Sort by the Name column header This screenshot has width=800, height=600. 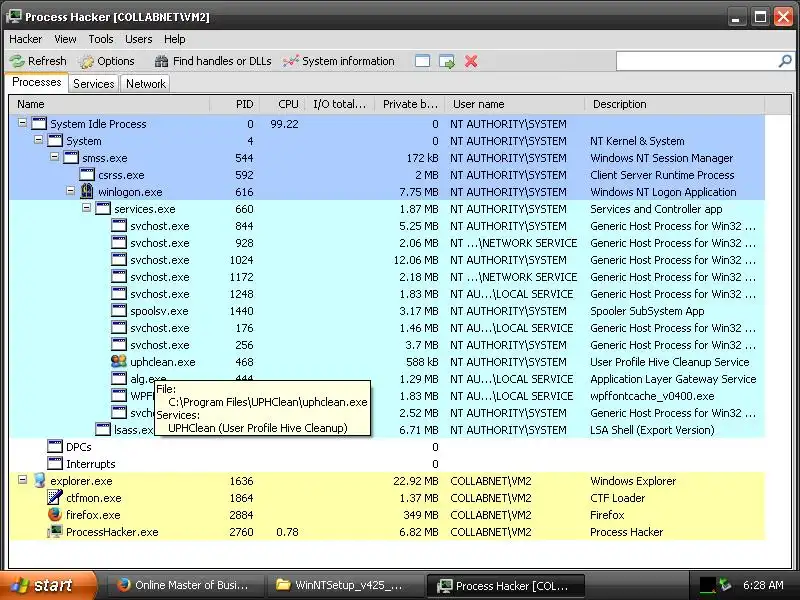(x=110, y=104)
